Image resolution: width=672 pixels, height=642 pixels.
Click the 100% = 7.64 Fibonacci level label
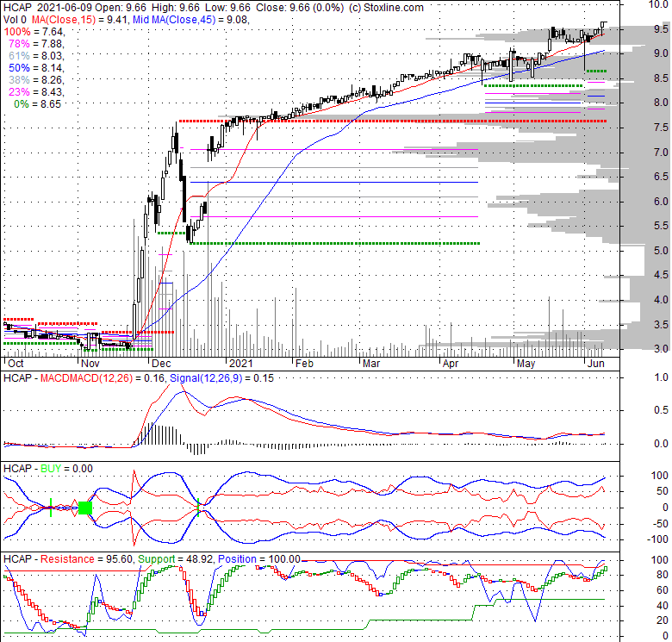point(34,32)
